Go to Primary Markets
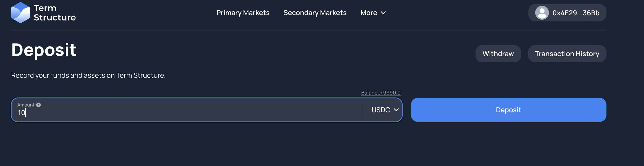This screenshot has width=644, height=166. [x=243, y=13]
